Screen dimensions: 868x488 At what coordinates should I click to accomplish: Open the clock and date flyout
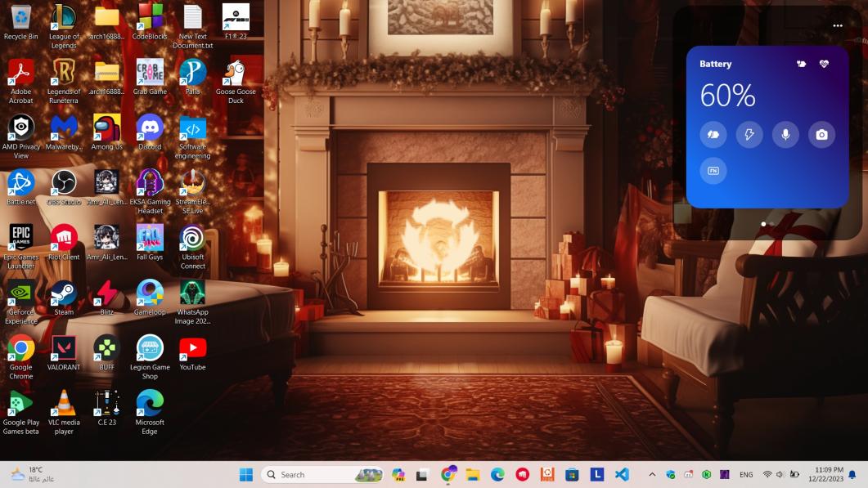coord(828,474)
